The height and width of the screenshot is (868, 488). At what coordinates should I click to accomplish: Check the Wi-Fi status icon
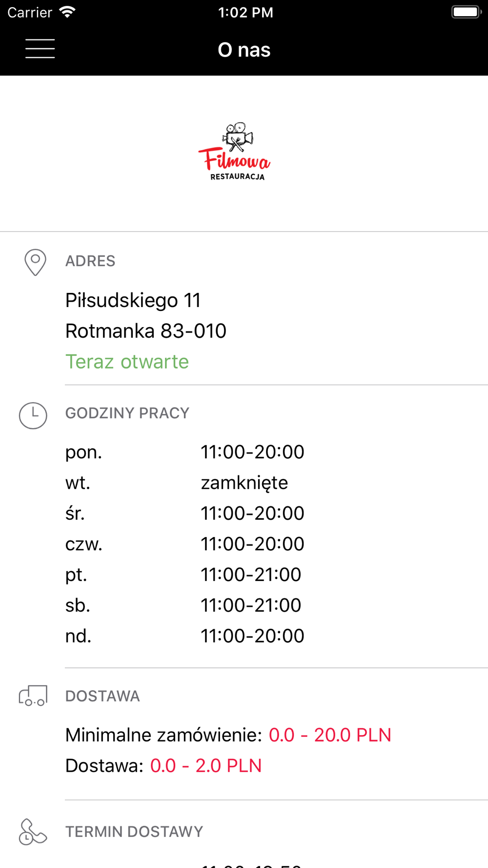[67, 12]
